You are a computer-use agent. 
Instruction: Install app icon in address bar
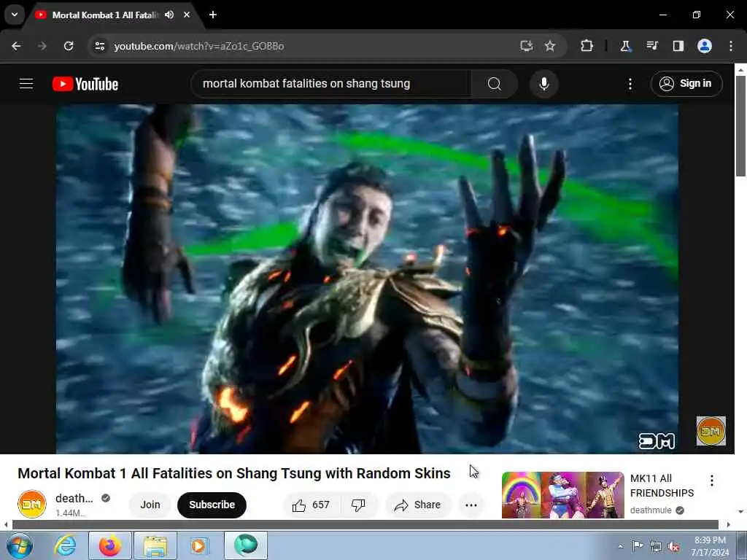pos(527,46)
